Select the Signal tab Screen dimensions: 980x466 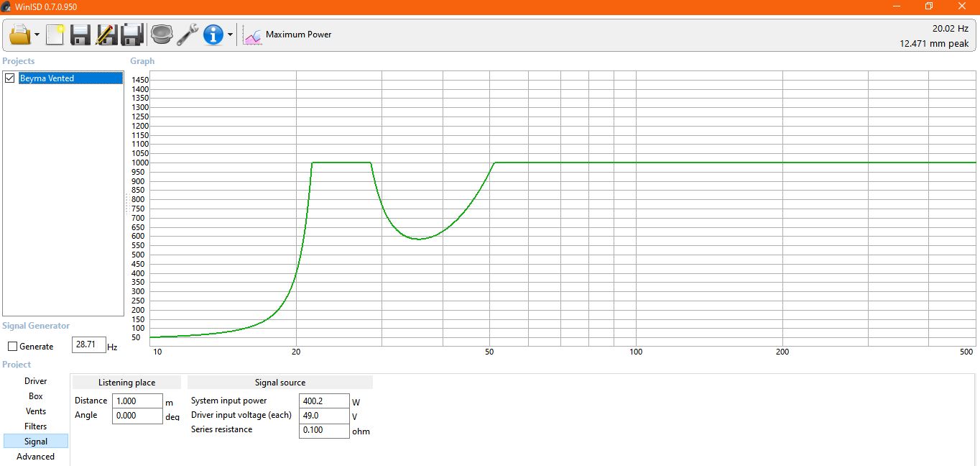tap(36, 442)
